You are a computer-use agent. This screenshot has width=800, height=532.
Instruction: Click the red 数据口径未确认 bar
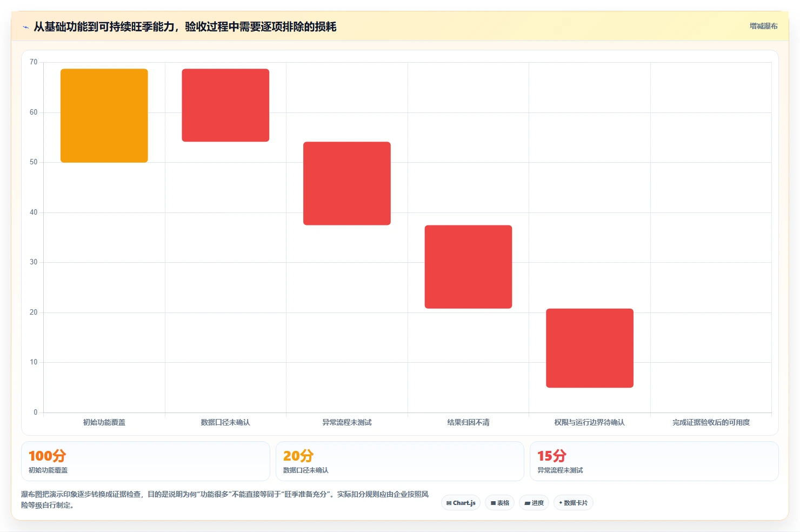point(225,105)
